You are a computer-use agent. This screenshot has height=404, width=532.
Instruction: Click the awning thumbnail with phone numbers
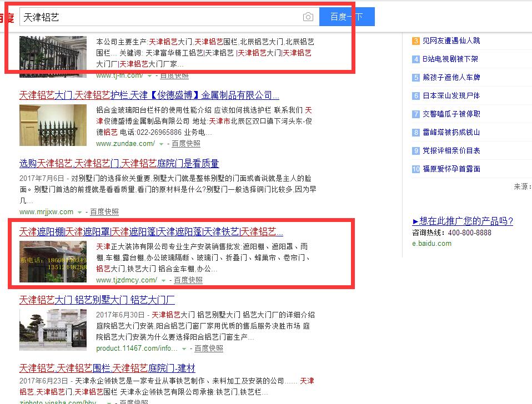coord(53,261)
